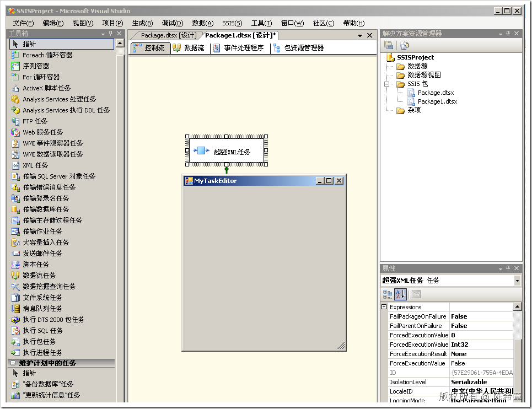Pin the 工具箱 panel
The height and width of the screenshot is (409, 532).
[x=111, y=33]
